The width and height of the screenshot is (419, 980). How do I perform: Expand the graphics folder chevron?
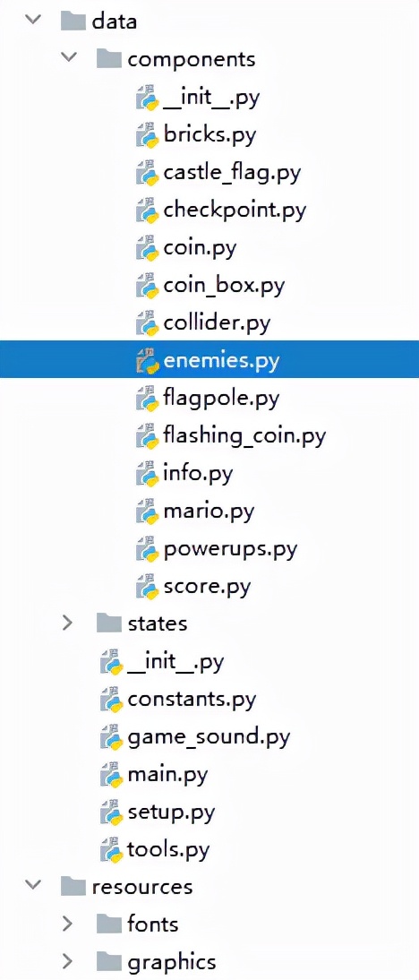[x=69, y=960]
